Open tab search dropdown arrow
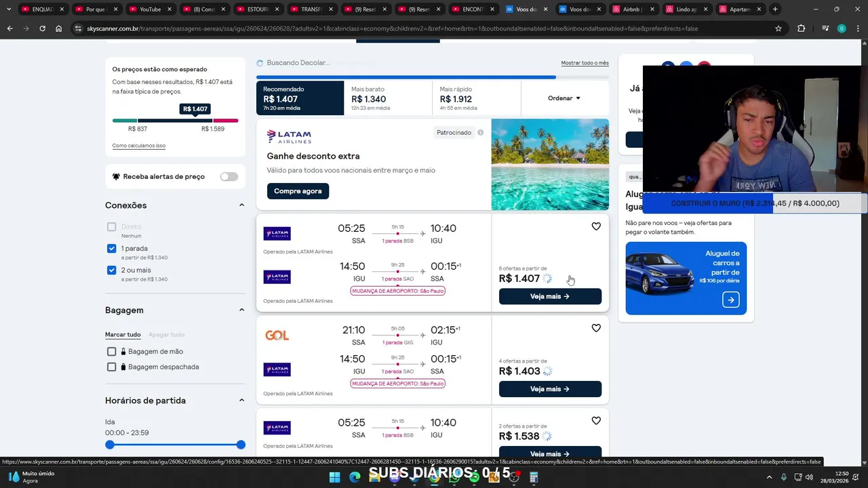 click(x=9, y=9)
